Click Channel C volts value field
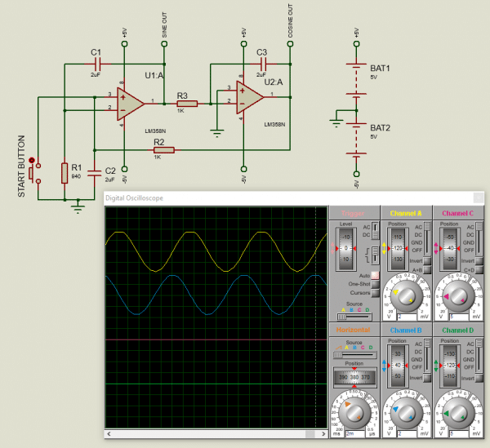The height and width of the screenshot is (448, 490). 459,317
